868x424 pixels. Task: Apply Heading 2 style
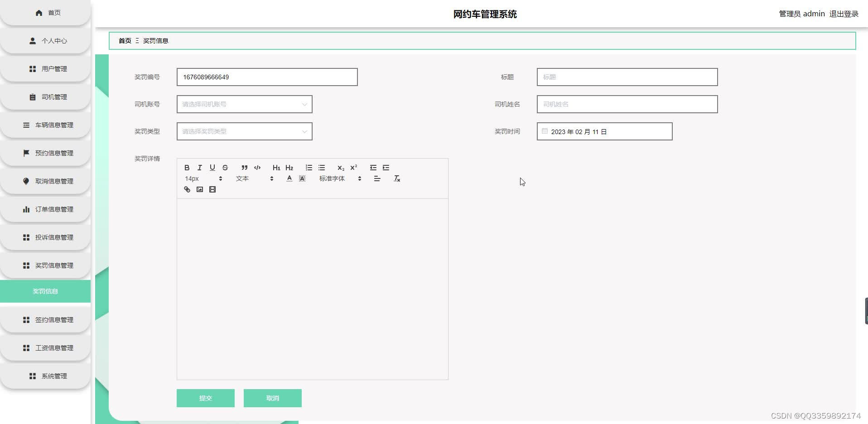click(289, 168)
